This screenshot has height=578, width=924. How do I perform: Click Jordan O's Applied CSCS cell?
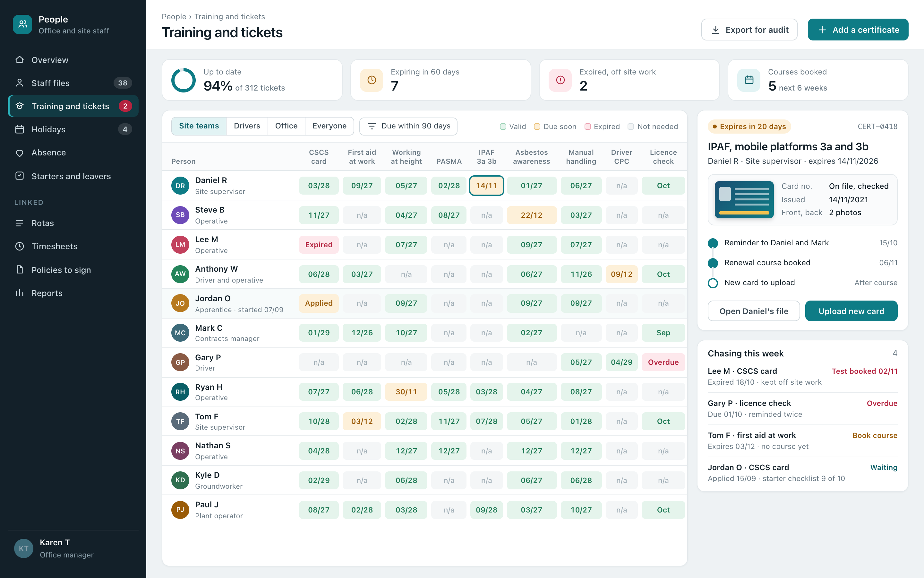(x=319, y=303)
